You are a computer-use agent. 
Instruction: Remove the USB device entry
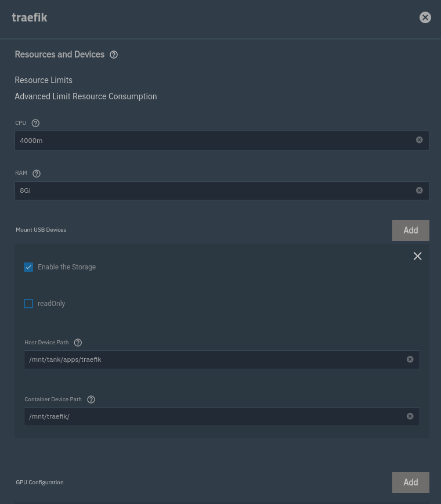417,255
